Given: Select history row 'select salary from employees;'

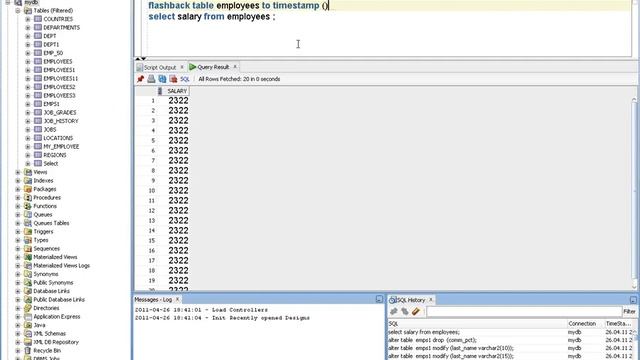Looking at the screenshot, I should tap(424, 332).
